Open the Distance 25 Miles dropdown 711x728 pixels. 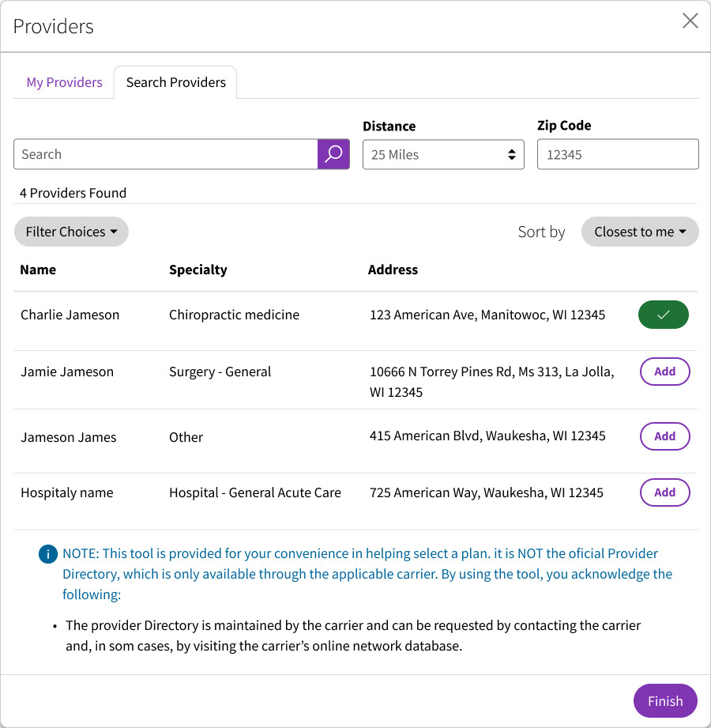(442, 155)
